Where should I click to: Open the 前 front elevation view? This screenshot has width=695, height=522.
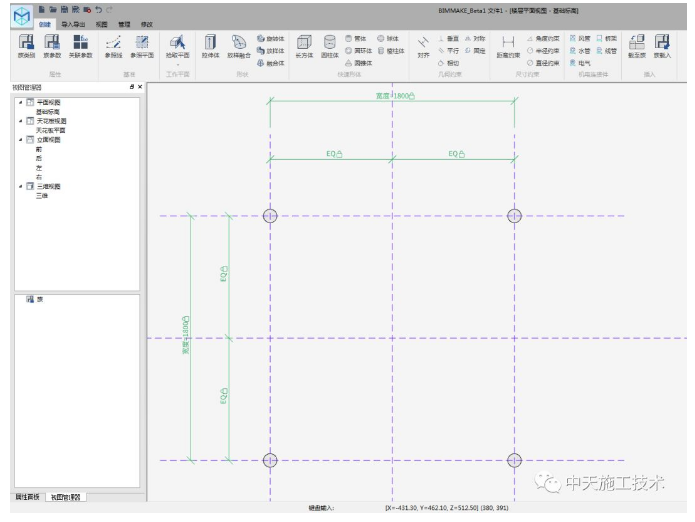coord(39,149)
